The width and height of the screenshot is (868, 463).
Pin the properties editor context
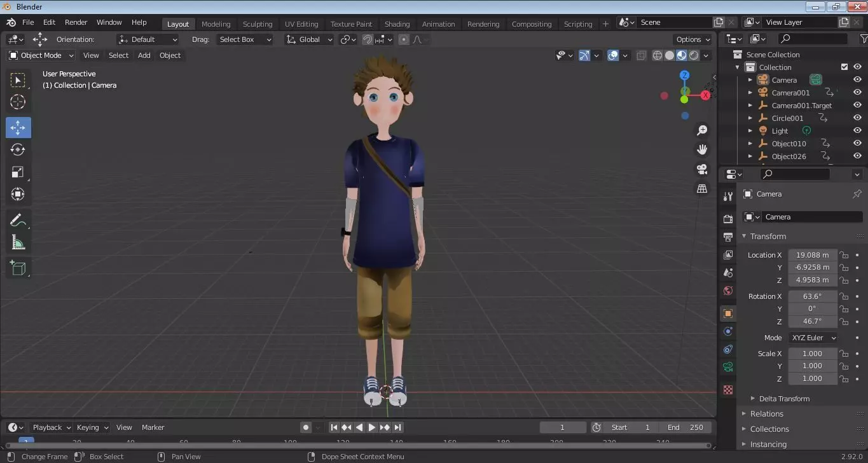click(857, 194)
